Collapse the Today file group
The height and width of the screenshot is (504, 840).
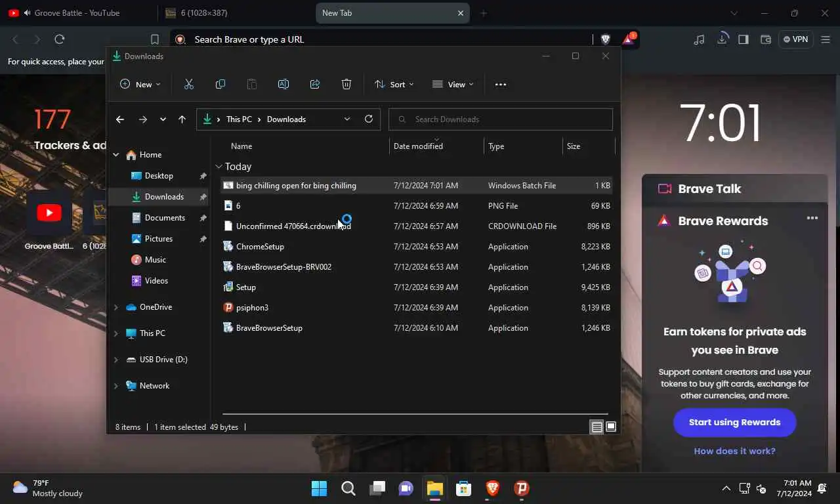point(219,167)
